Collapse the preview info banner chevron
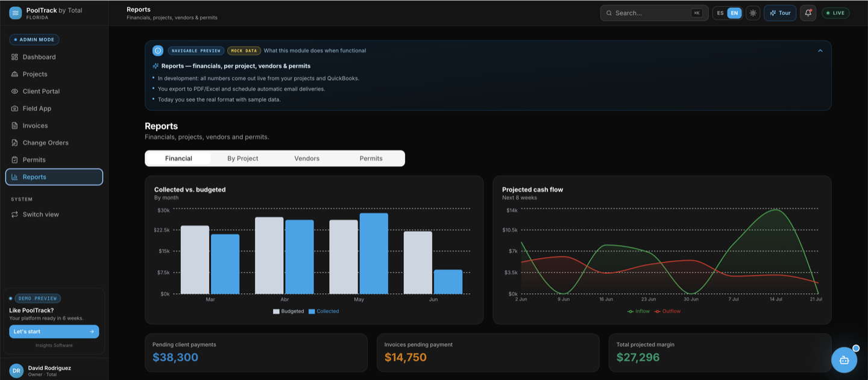Viewport: 868px width, 380px height. click(820, 51)
